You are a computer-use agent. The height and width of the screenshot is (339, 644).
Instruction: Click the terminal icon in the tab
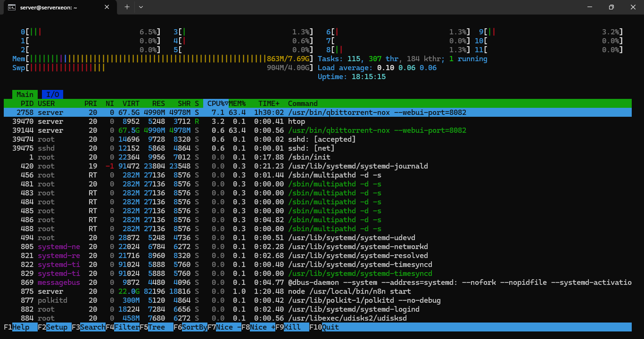pyautogui.click(x=12, y=7)
